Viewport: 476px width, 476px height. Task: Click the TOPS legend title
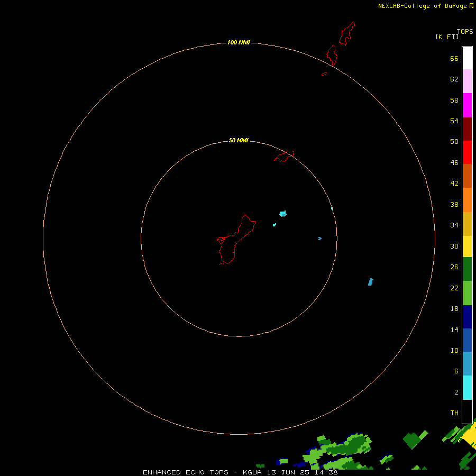(465, 32)
